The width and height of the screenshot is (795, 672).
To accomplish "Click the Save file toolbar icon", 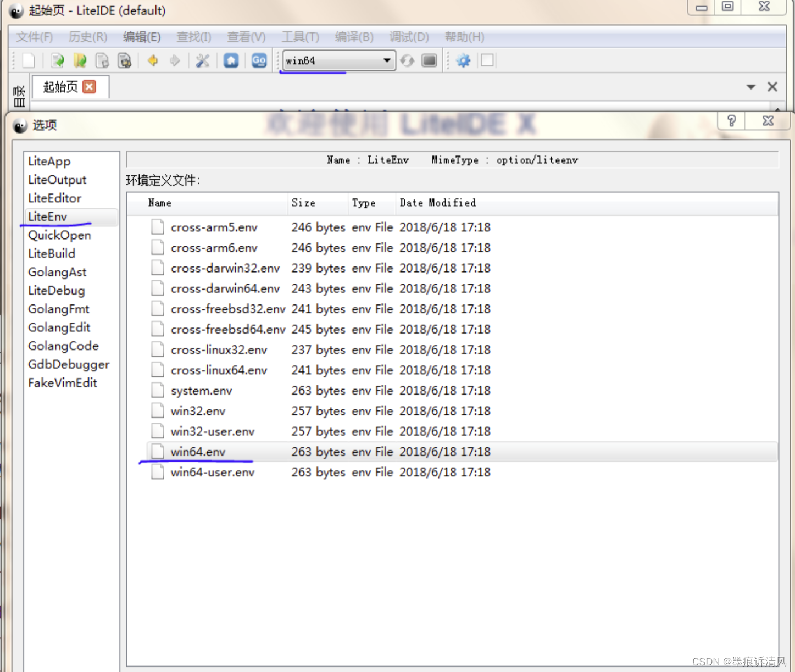I will coord(102,60).
